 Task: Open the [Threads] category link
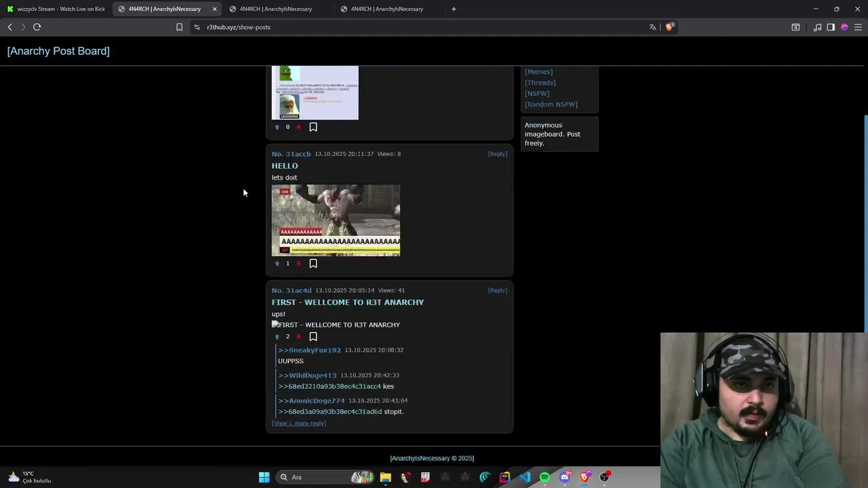coord(540,83)
